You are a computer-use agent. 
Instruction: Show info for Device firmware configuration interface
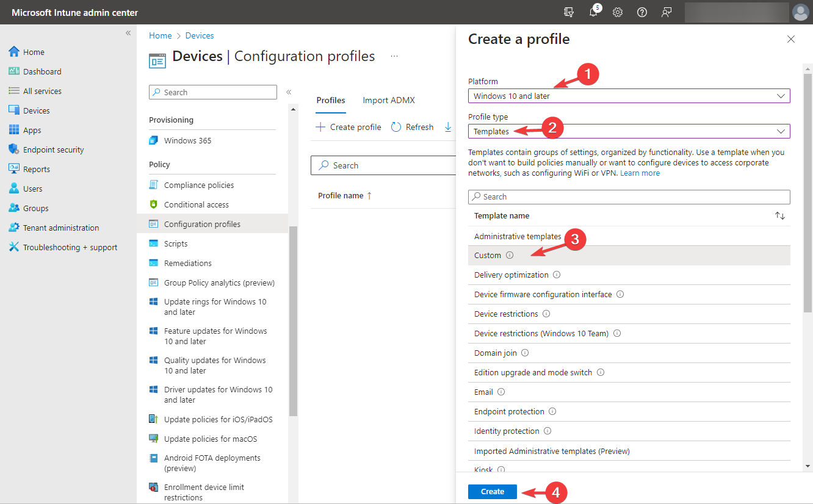[620, 294]
